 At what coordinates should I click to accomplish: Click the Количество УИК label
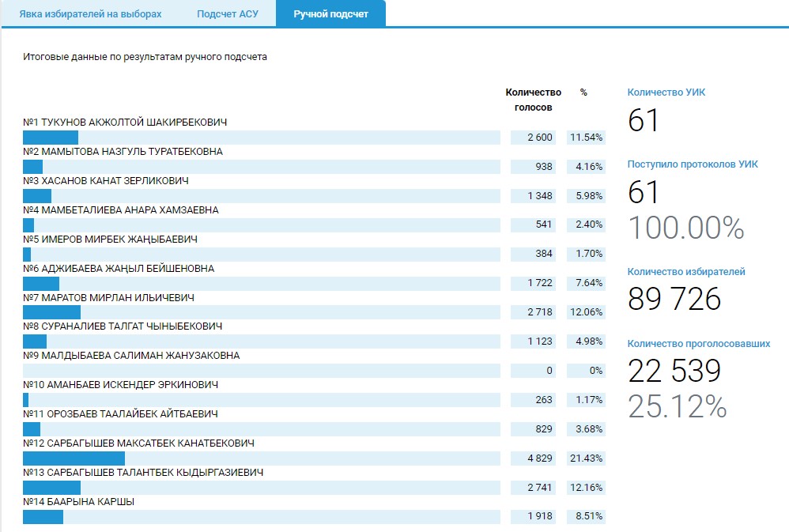pyautogui.click(x=666, y=92)
